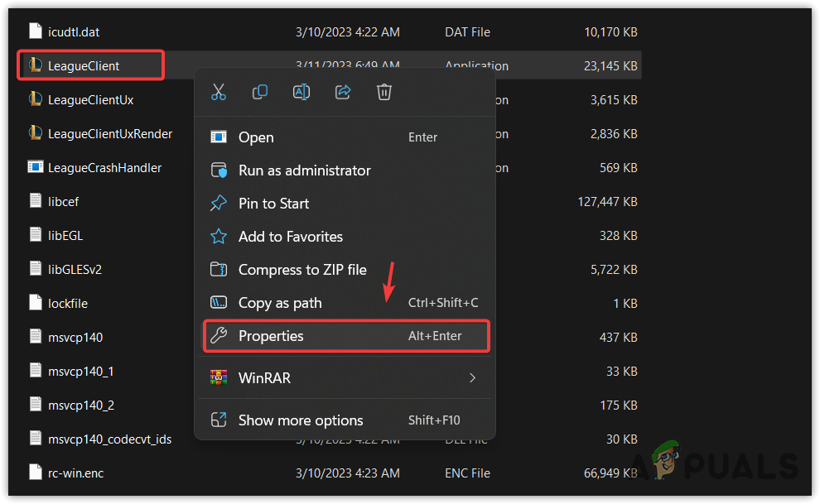This screenshot has width=820, height=504.
Task: Click the Cut scissors icon
Action: pos(219,92)
